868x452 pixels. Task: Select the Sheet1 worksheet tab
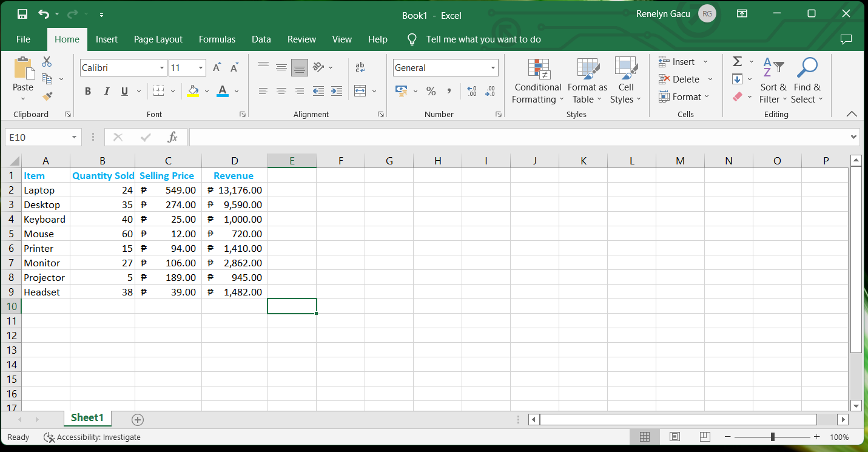[87, 417]
